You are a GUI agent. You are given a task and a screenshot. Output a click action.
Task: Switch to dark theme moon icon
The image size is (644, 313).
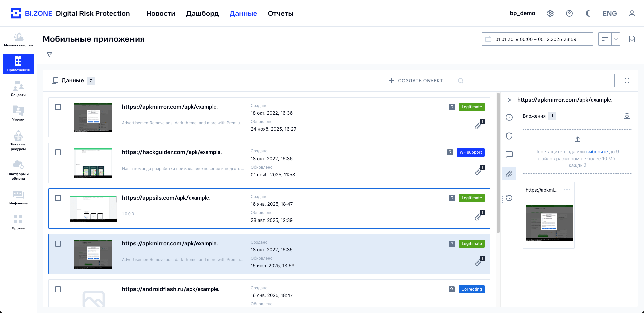[588, 13]
